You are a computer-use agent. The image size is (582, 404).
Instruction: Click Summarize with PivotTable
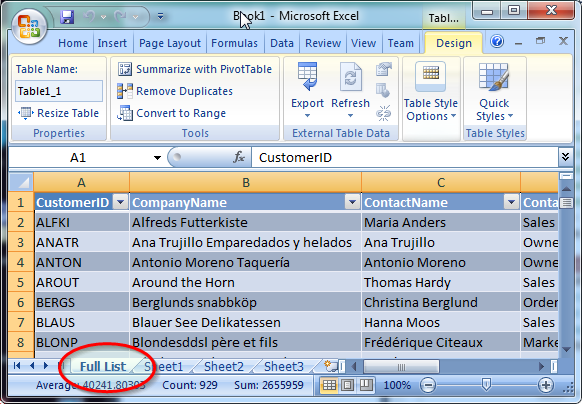(195, 69)
